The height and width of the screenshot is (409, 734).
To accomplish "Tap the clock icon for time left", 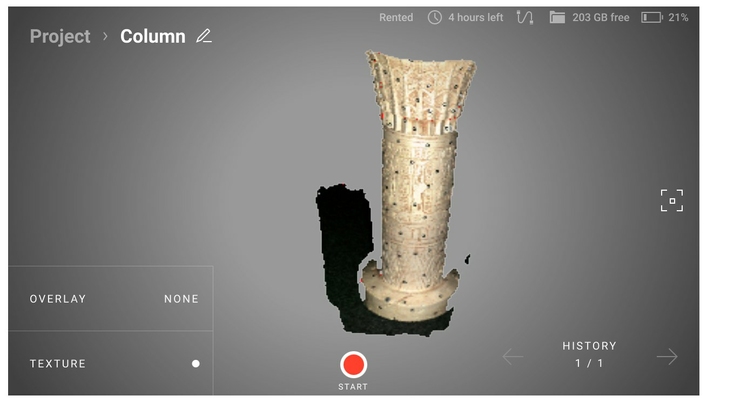I will click(434, 18).
